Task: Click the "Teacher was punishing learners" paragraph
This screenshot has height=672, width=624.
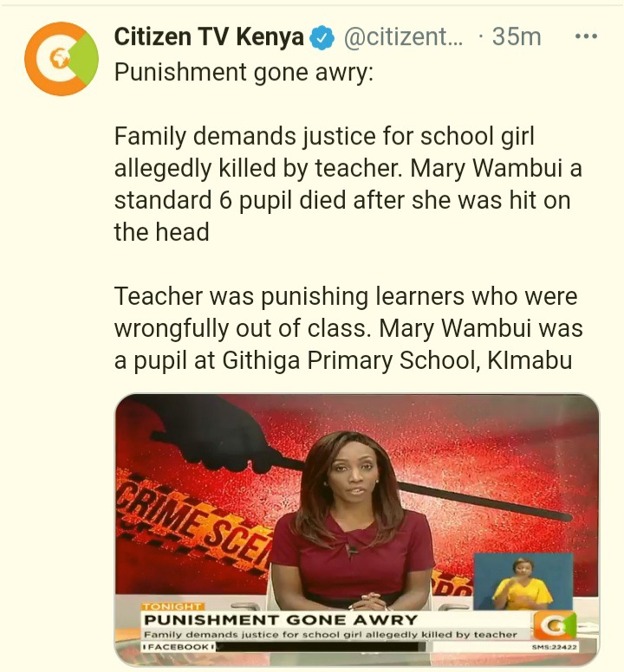Action: [348, 328]
